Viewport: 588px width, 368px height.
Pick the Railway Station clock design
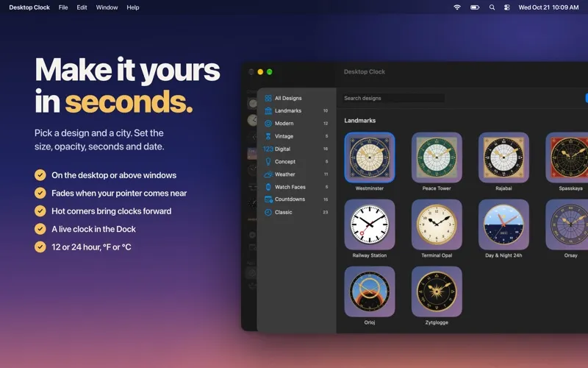(x=370, y=224)
